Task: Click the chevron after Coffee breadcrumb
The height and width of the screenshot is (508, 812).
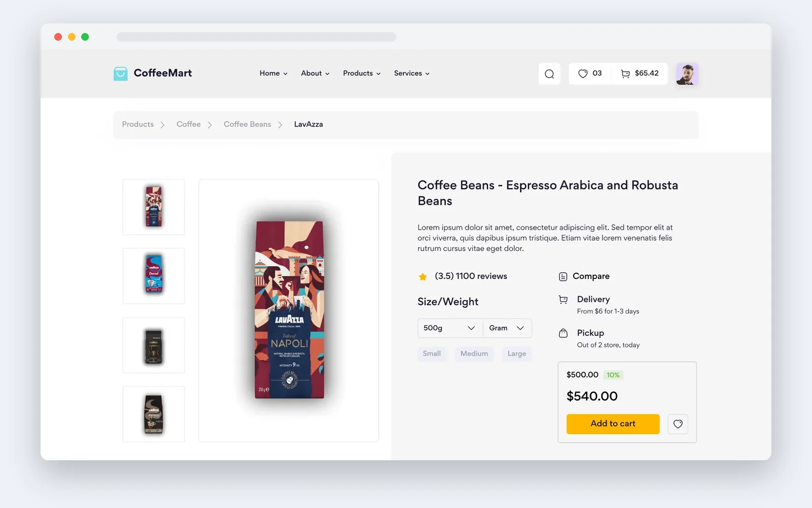Action: 210,124
